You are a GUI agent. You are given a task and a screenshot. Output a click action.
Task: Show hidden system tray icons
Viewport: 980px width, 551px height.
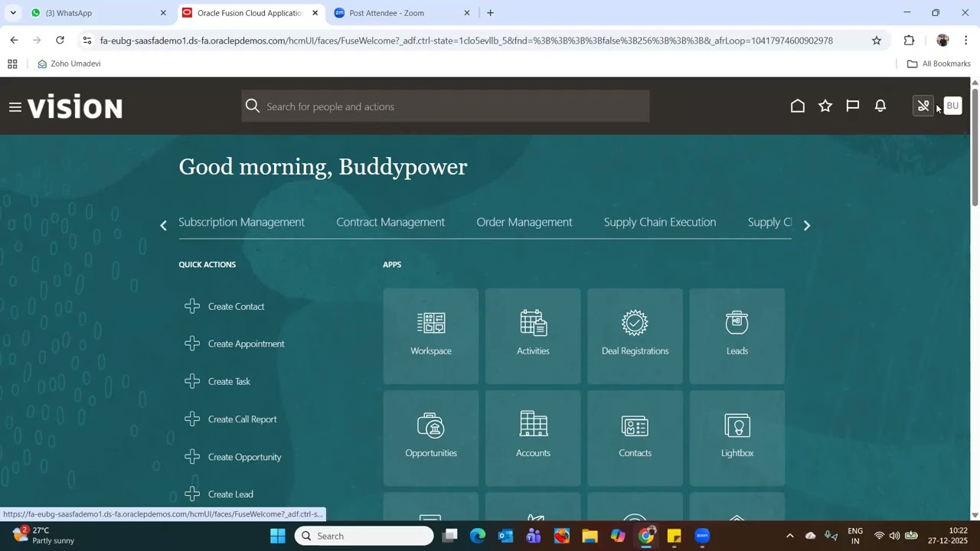click(790, 536)
